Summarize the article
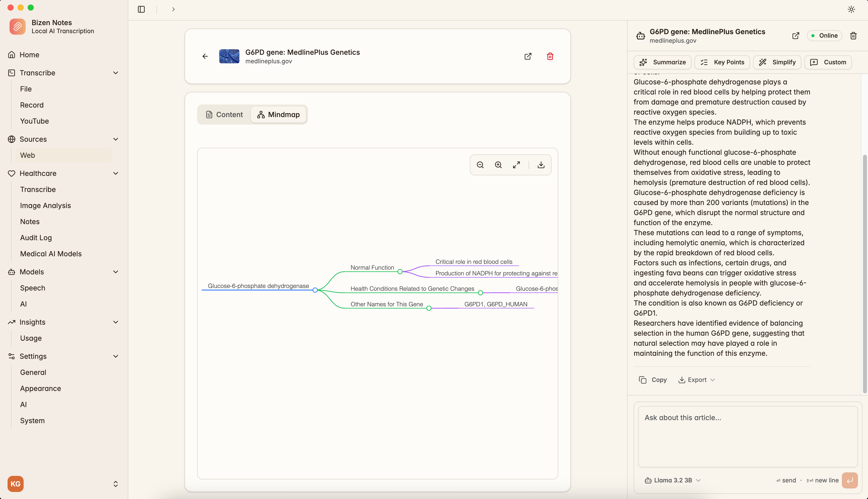 coord(662,62)
